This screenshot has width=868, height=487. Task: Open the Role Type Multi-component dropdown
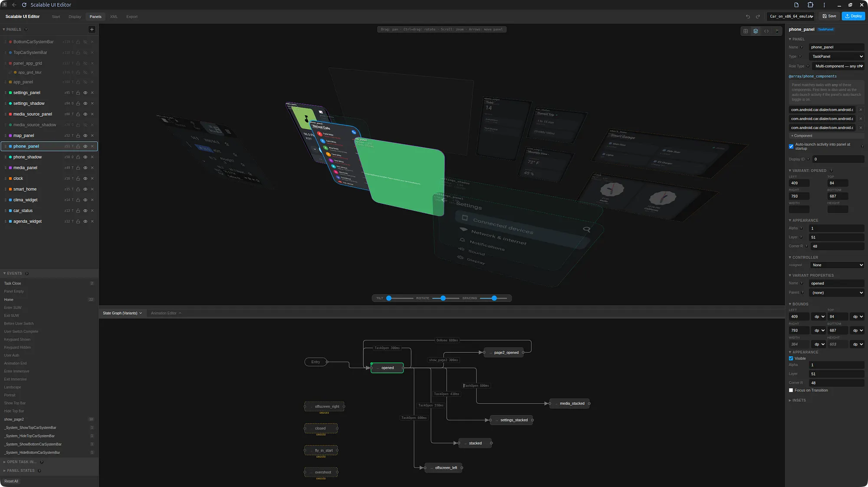[x=838, y=66]
